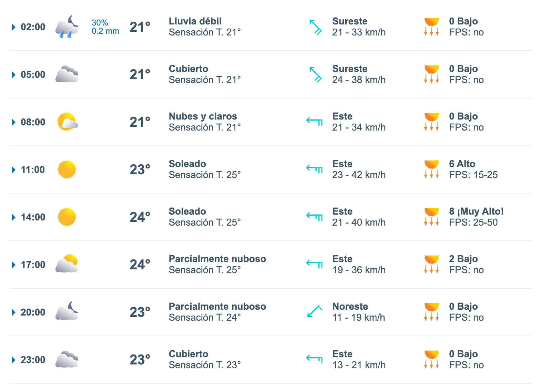Image resolution: width=541 pixels, height=392 pixels.
Task: Click the '8 ¡Muy Alto!' UV text
Action: click(x=476, y=211)
